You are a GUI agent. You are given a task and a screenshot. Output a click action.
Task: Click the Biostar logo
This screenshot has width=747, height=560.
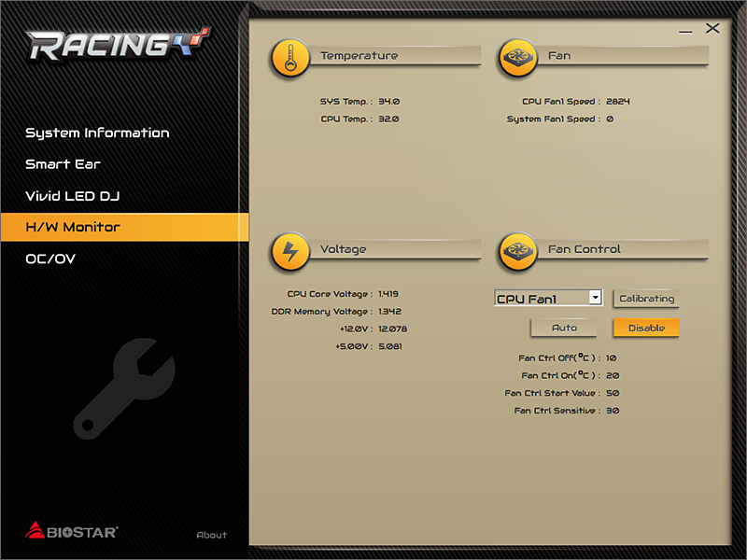click(x=71, y=531)
